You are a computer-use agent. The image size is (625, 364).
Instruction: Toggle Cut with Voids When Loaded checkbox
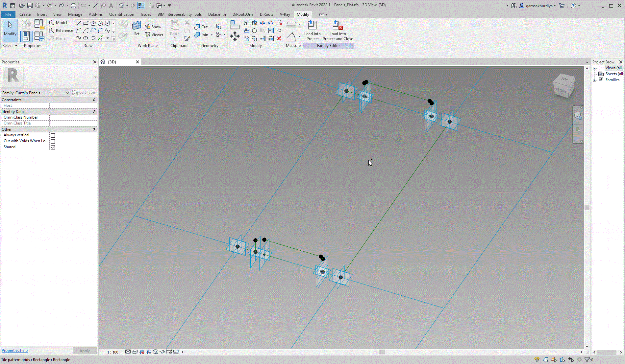pos(53,141)
